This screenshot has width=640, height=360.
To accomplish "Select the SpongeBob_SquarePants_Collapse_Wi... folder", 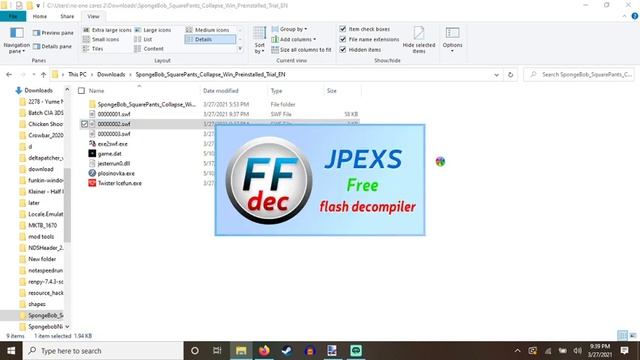I will point(147,104).
